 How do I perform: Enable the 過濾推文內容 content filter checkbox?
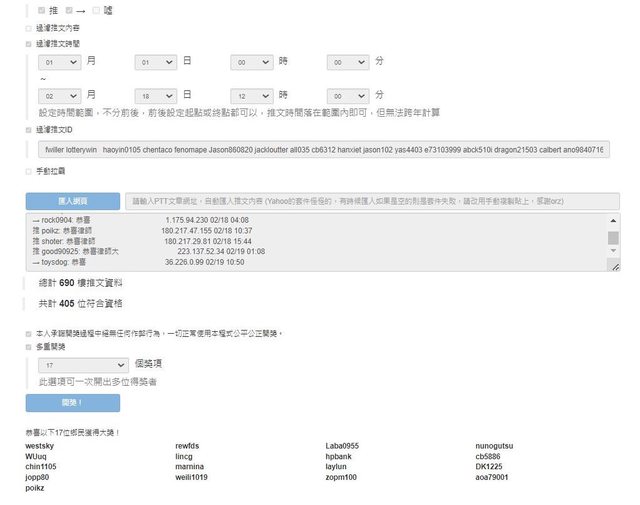pos(29,28)
